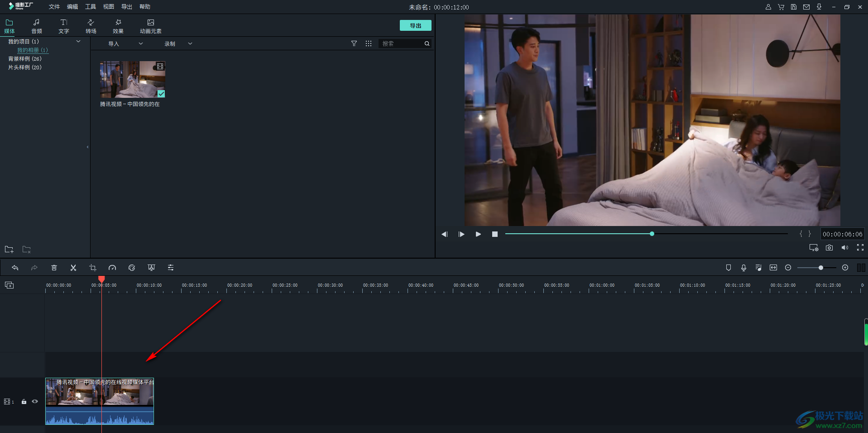This screenshot has height=433, width=868.
Task: Open the 工具 menu
Action: tap(91, 7)
